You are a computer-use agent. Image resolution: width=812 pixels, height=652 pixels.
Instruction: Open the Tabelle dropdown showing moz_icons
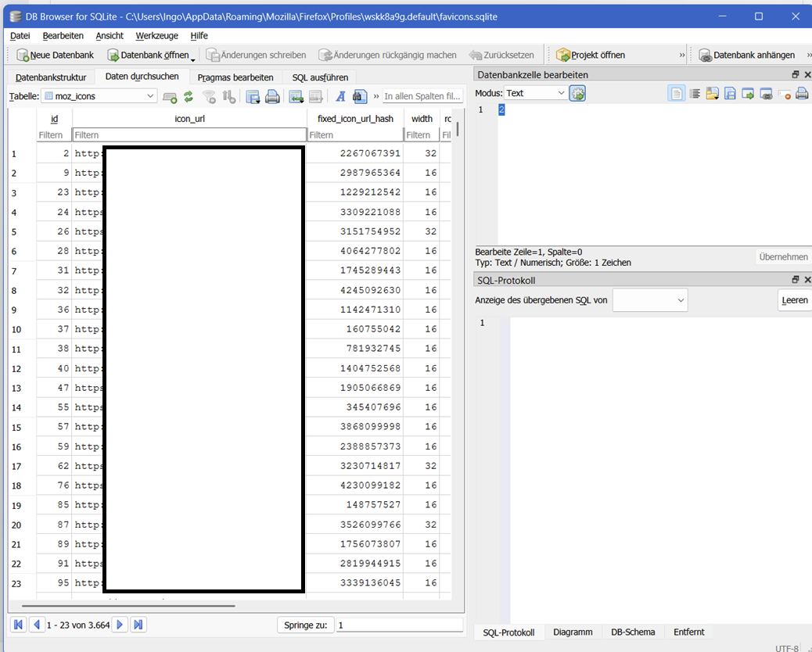[x=99, y=96]
